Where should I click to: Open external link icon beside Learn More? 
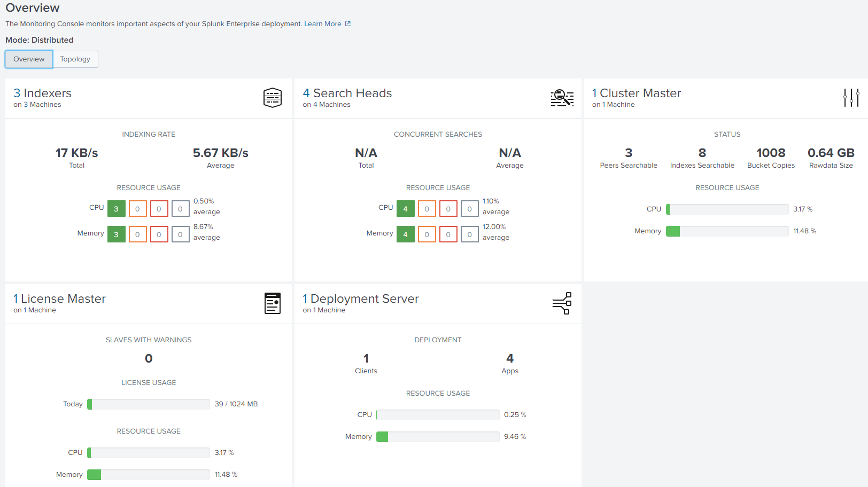(x=348, y=24)
